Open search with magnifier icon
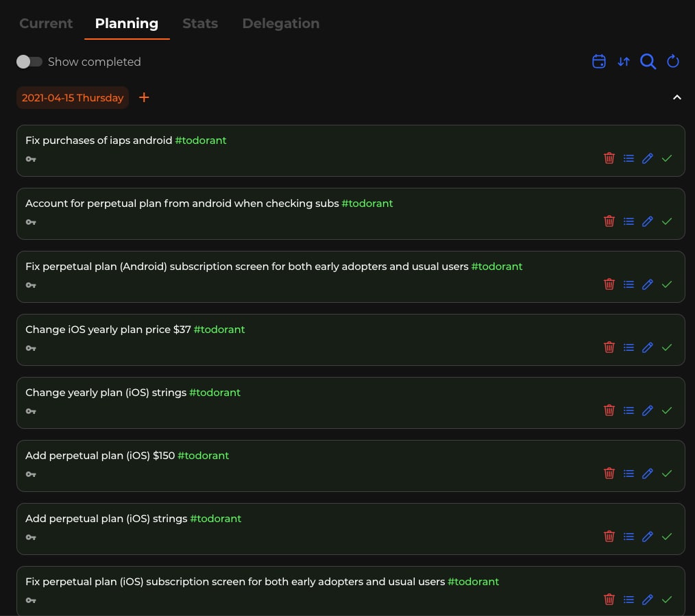Screen dimensions: 695x616 pos(648,61)
